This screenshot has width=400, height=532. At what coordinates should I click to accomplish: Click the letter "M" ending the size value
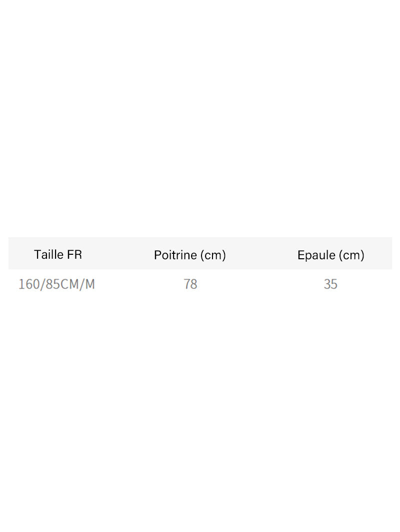[89, 284]
